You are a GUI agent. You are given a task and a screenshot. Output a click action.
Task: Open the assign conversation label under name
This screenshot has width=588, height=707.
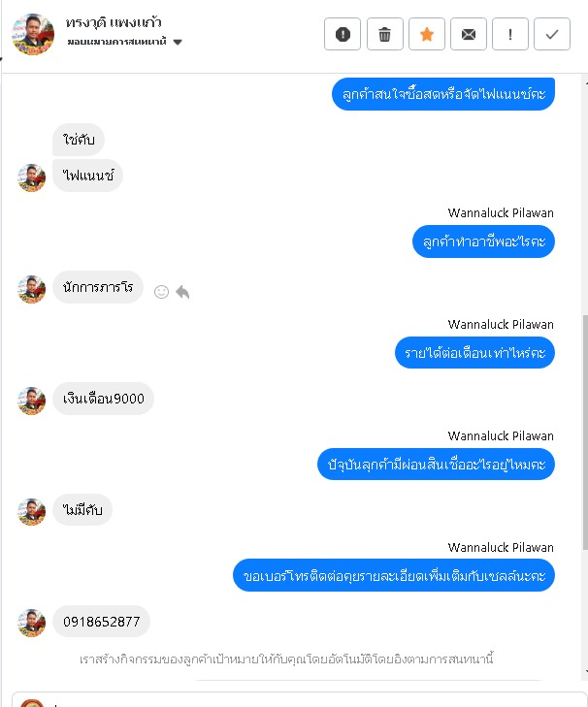(116, 42)
